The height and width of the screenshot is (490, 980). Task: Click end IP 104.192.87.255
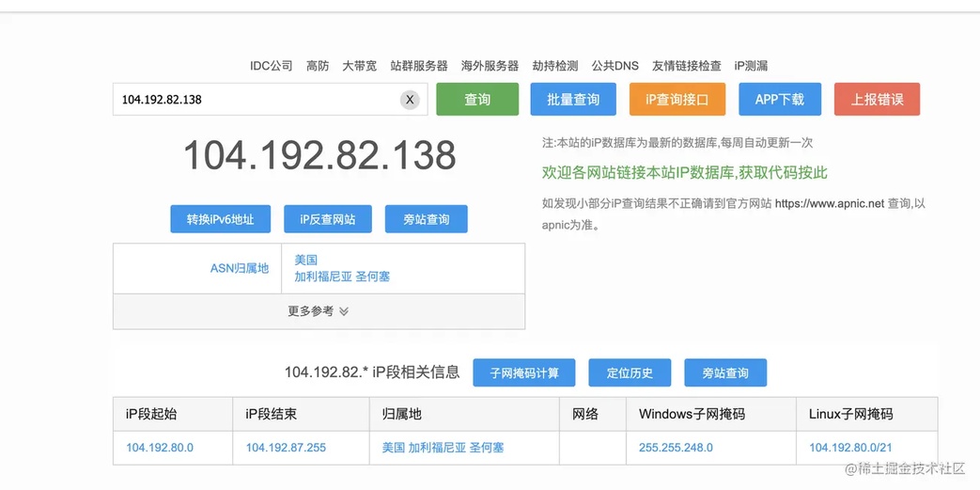pos(286,448)
